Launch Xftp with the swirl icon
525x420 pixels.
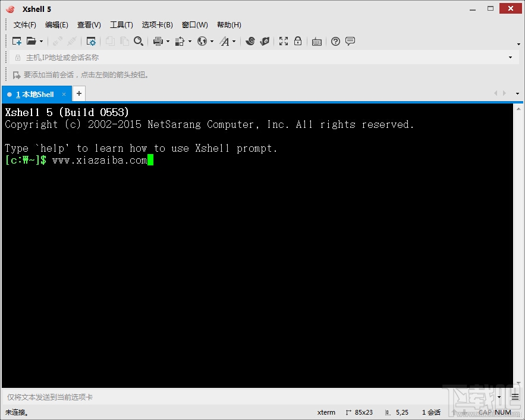pos(250,41)
